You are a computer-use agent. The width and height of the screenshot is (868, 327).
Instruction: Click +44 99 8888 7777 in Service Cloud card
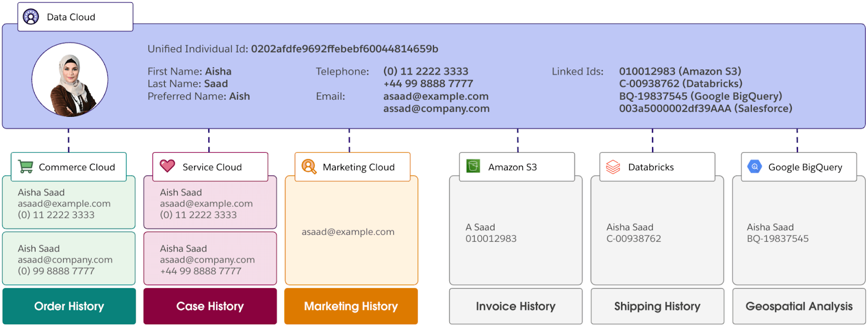tap(201, 271)
